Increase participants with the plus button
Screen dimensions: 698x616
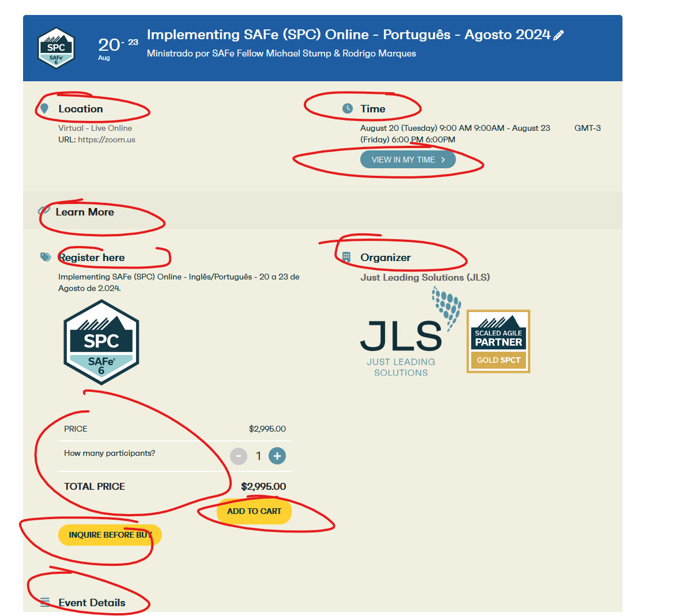pos(277,456)
